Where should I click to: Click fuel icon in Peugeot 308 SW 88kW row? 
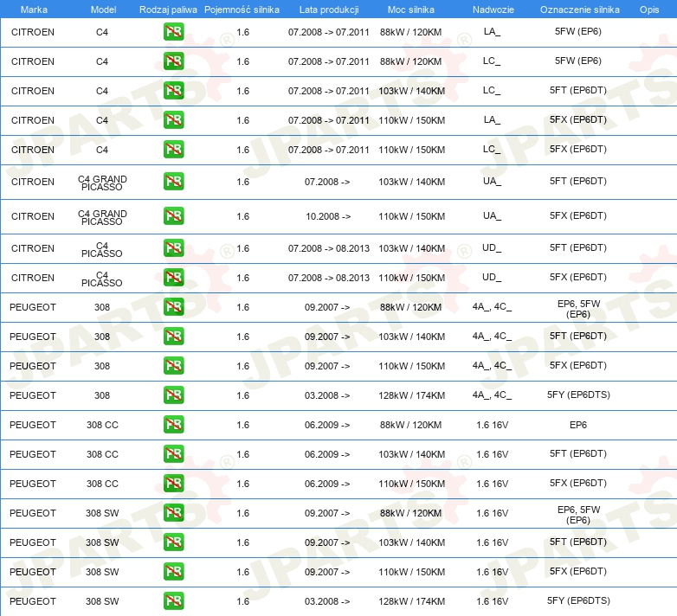click(173, 512)
